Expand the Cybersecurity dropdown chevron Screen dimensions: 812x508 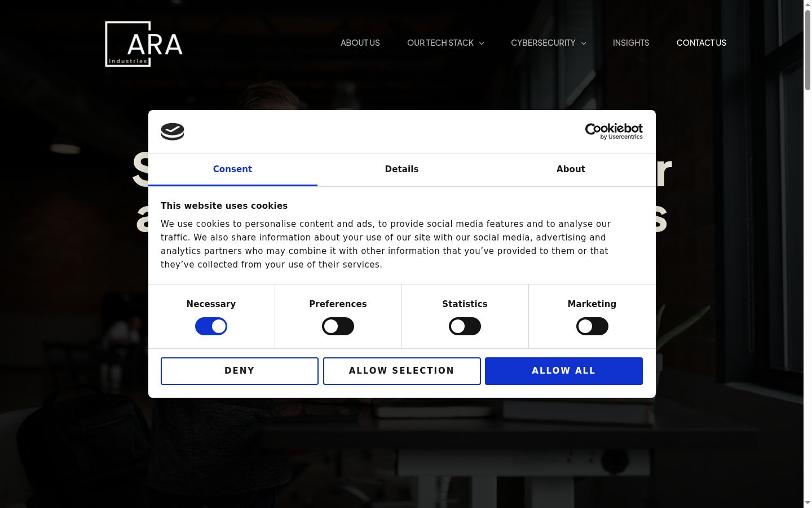click(584, 43)
